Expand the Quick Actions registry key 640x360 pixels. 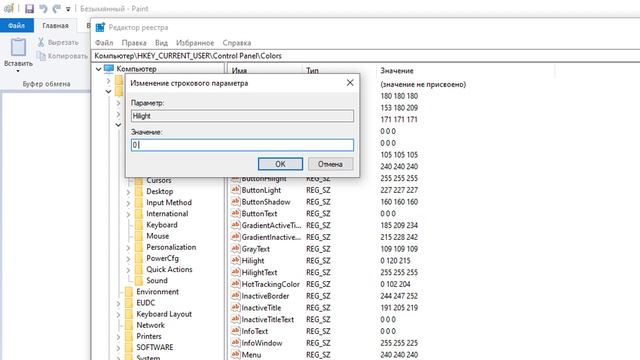point(128,269)
